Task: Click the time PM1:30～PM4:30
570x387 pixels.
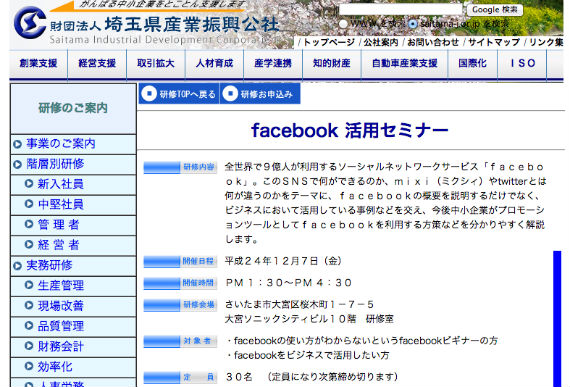Action: point(289,283)
